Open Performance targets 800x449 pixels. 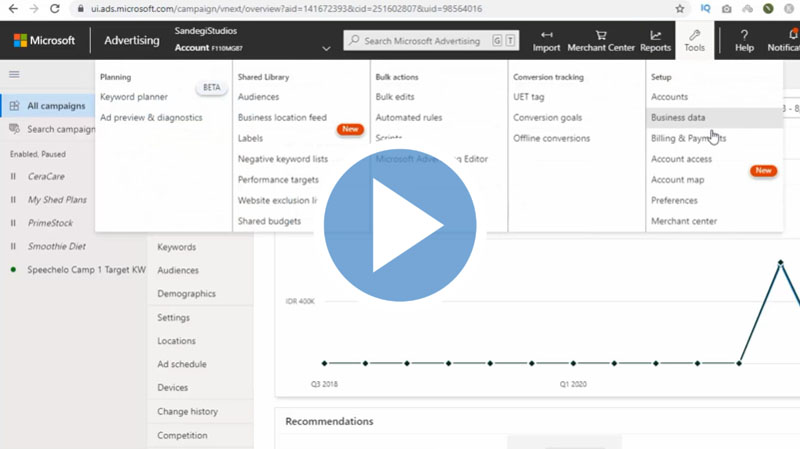click(x=278, y=180)
